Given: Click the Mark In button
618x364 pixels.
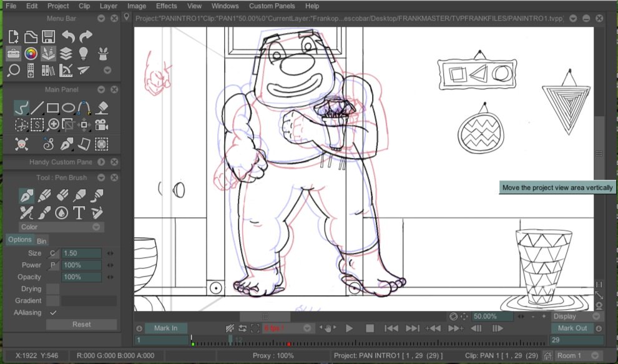Looking at the screenshot, I should click(x=165, y=328).
